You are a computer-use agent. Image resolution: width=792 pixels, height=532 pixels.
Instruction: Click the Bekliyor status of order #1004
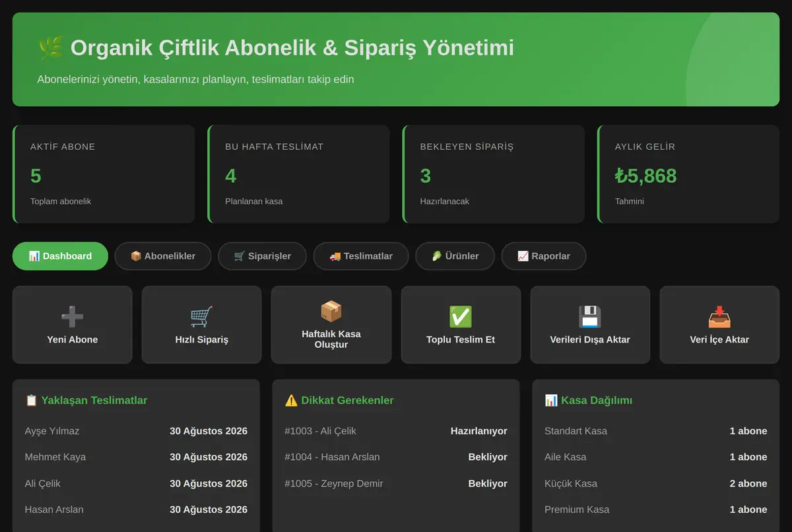[x=488, y=457]
